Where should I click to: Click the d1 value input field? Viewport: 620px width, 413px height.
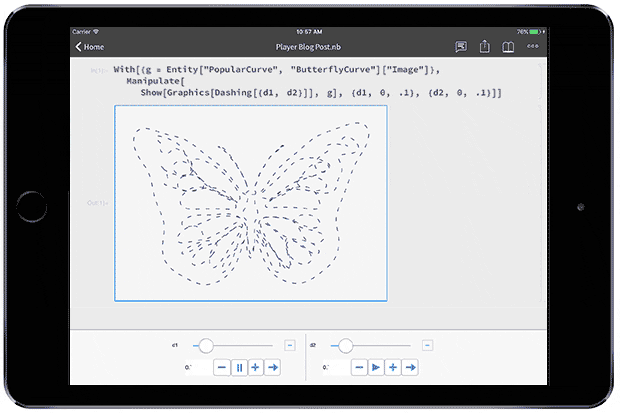pyautogui.click(x=196, y=367)
